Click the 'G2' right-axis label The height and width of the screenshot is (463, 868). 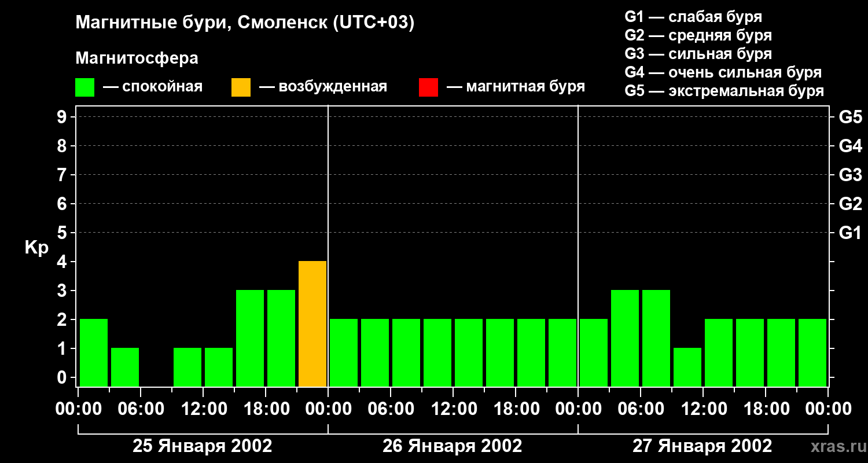tap(851, 204)
